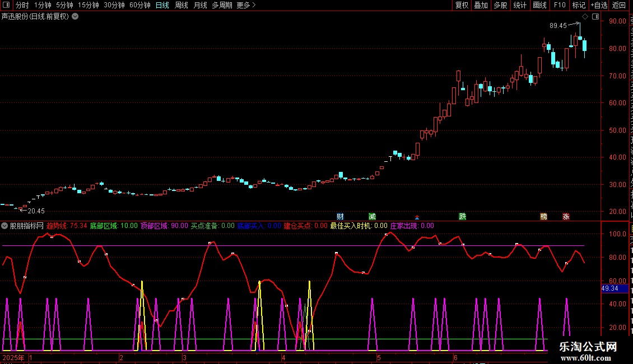The image size is (633, 364).
Task: Click the 股朋指标网 indicator name
Action: (x=27, y=226)
